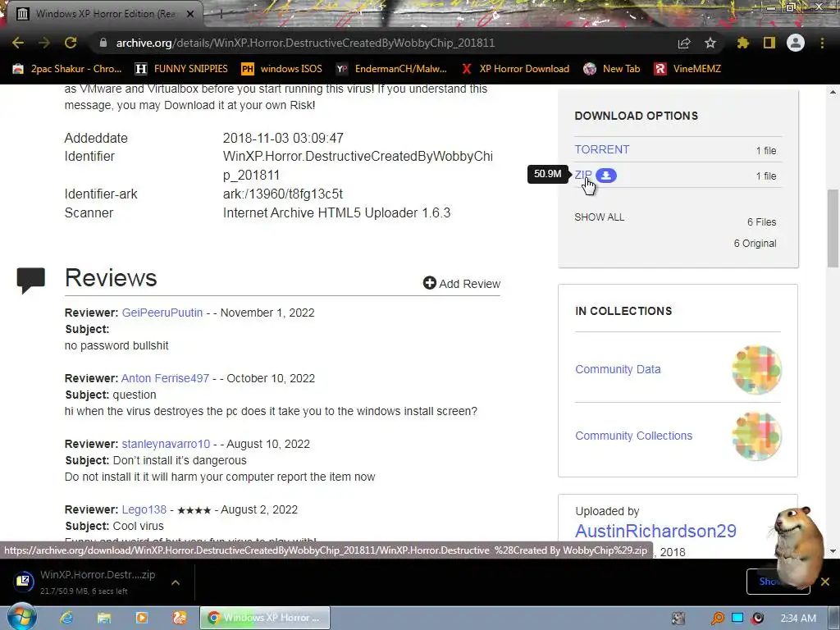
Task: Bookmark this page with the star icon
Action: (710, 43)
